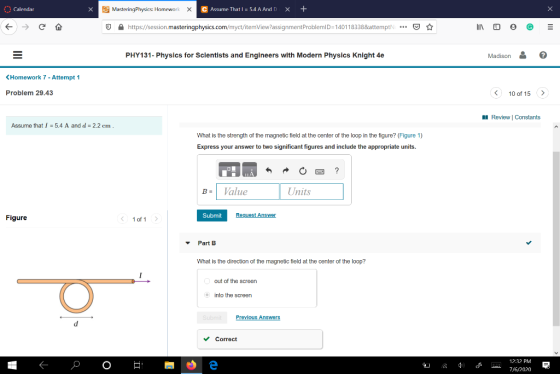Open a new browser tab

(x=304, y=9)
